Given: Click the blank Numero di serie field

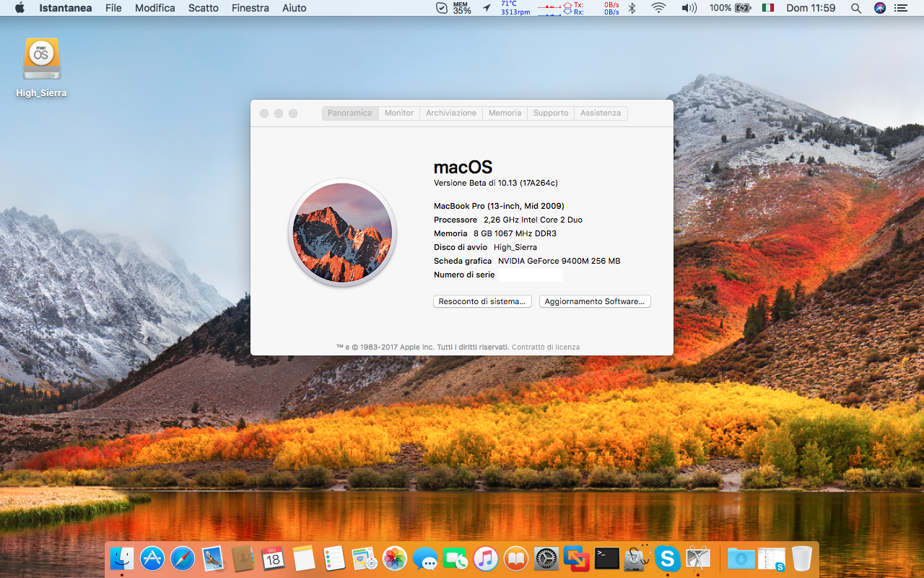Looking at the screenshot, I should coord(531,275).
